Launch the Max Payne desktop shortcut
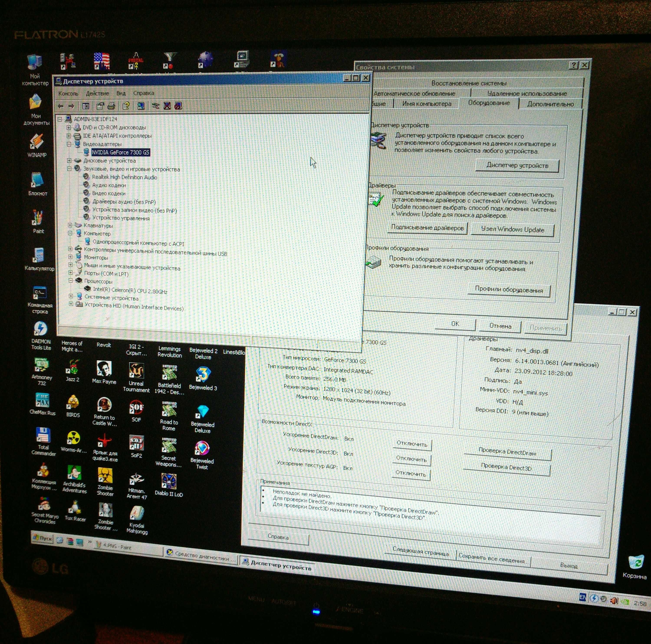Image resolution: width=651 pixels, height=644 pixels. pos(104,372)
